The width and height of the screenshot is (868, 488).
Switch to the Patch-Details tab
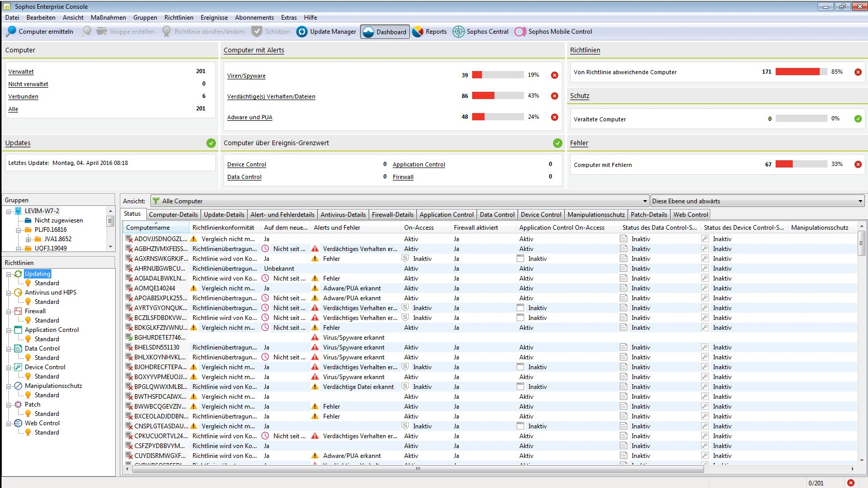(x=649, y=215)
